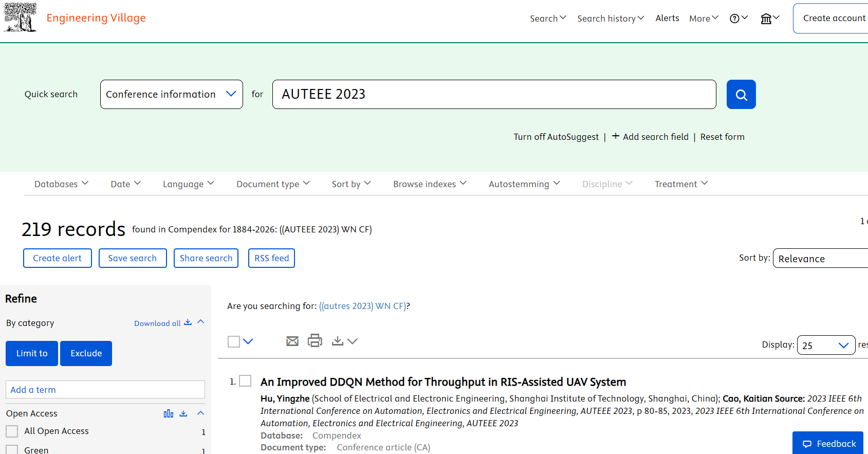
Task: Expand the Databases filter menu
Action: pyautogui.click(x=61, y=184)
